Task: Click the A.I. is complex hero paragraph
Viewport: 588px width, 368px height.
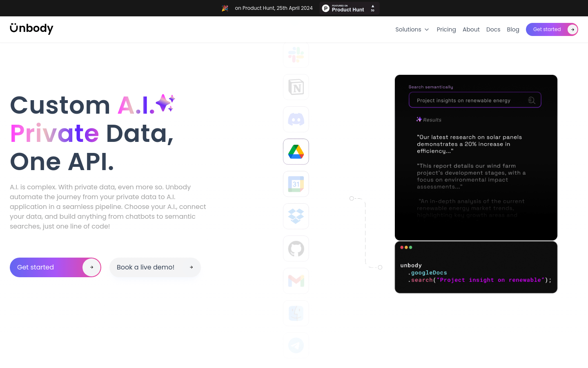Action: (108, 206)
